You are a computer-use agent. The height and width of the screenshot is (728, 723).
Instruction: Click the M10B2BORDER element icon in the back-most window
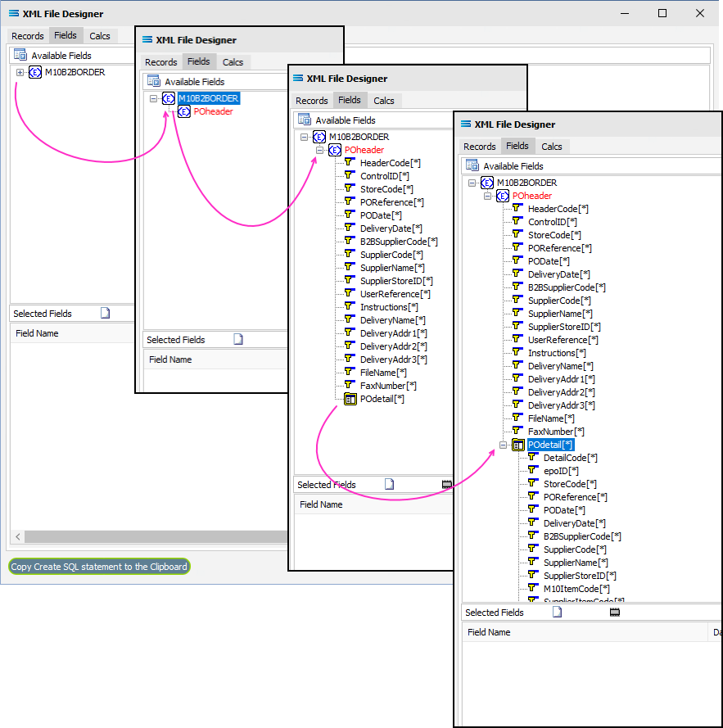click(x=35, y=72)
